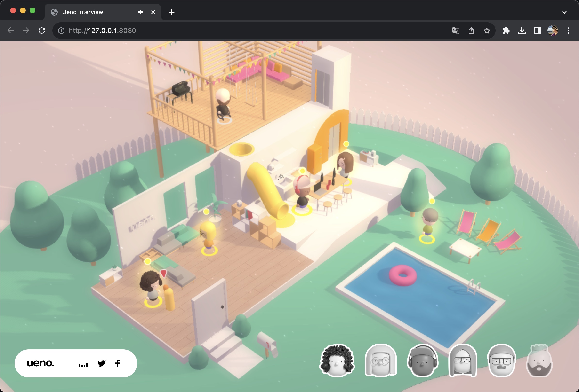
Task: Open a new browser tab
Action: coord(171,12)
